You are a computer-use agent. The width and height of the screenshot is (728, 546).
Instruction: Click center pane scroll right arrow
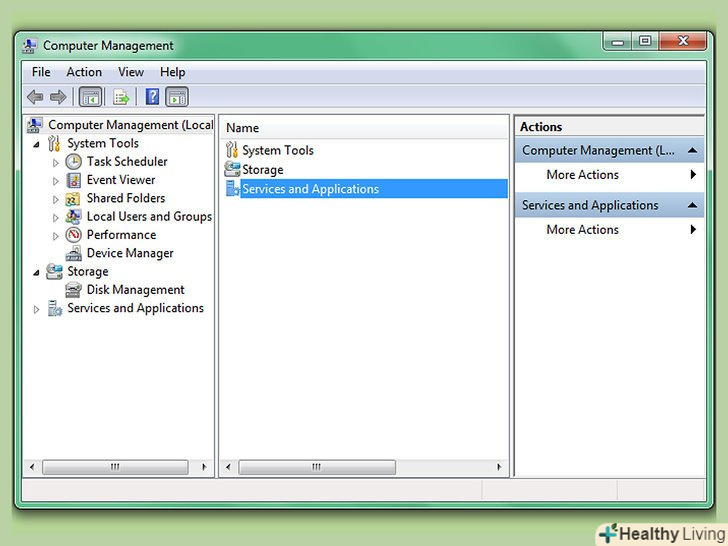point(499,467)
